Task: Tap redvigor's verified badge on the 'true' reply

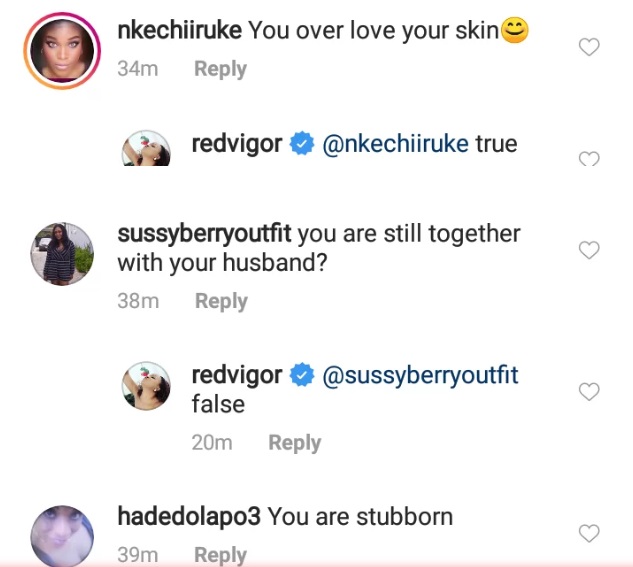Action: tap(302, 145)
